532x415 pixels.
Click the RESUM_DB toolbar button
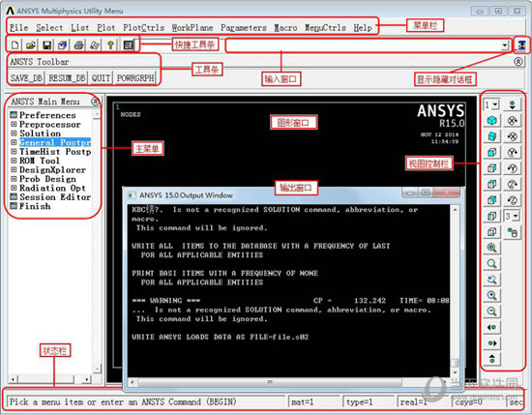(x=67, y=78)
